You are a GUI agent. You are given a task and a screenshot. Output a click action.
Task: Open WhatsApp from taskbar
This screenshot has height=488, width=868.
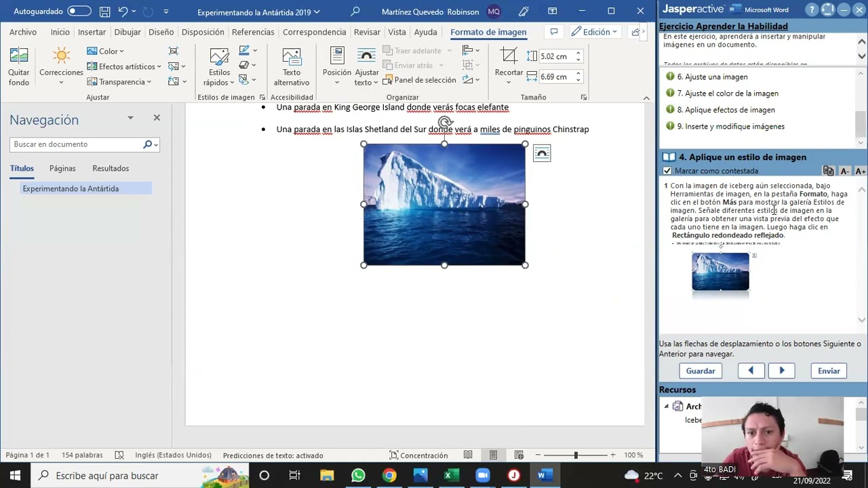[358, 475]
